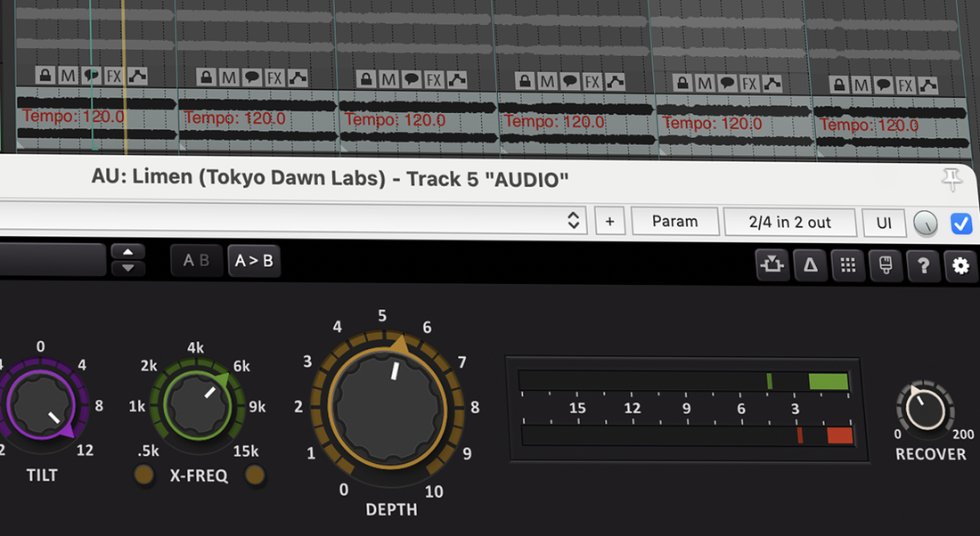The image size is (980, 536).
Task: Click the UI button in FX window
Action: point(884,223)
